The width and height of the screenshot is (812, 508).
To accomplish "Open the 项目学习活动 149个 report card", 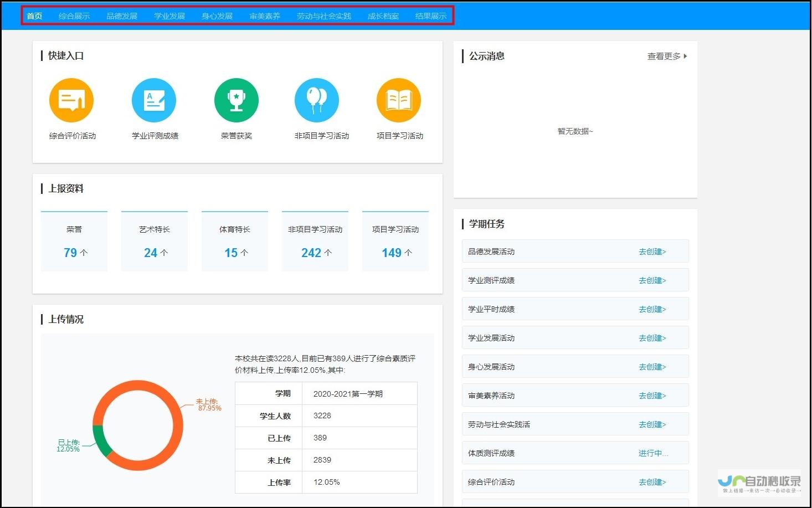I will pyautogui.click(x=395, y=241).
